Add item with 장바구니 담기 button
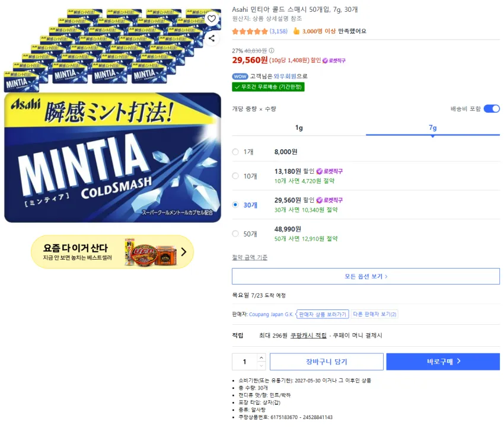Screen dimensions: 504x428 (x=327, y=362)
